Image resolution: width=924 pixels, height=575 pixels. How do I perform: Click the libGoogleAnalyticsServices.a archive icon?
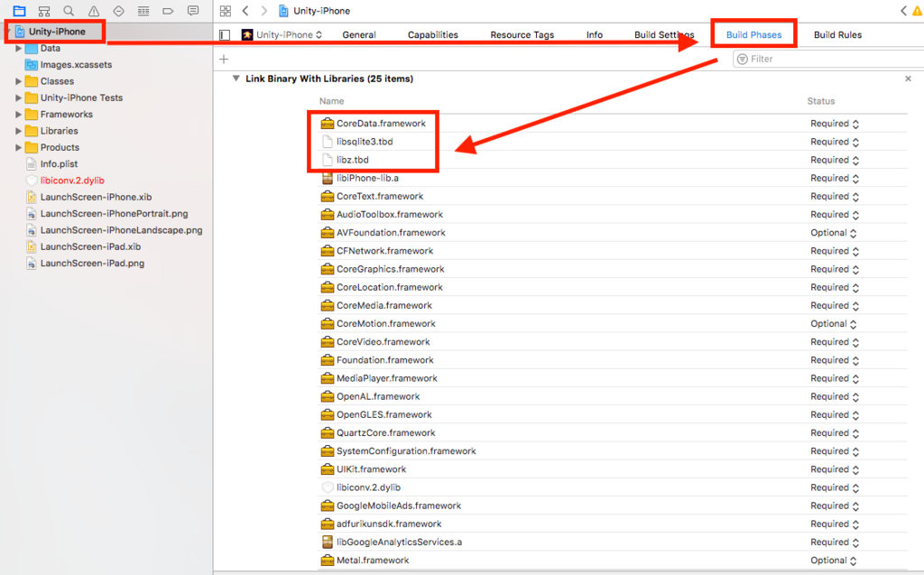pos(327,542)
